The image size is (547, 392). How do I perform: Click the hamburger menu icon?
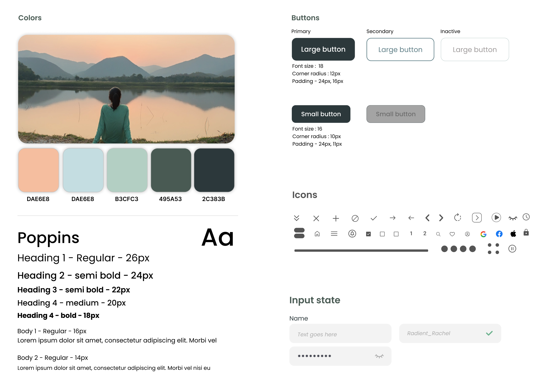tap(334, 234)
